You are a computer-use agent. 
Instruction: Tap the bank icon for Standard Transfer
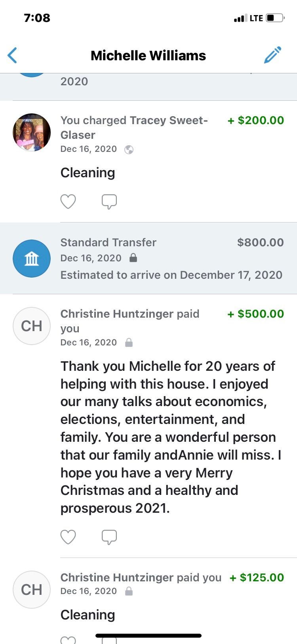[x=32, y=259]
